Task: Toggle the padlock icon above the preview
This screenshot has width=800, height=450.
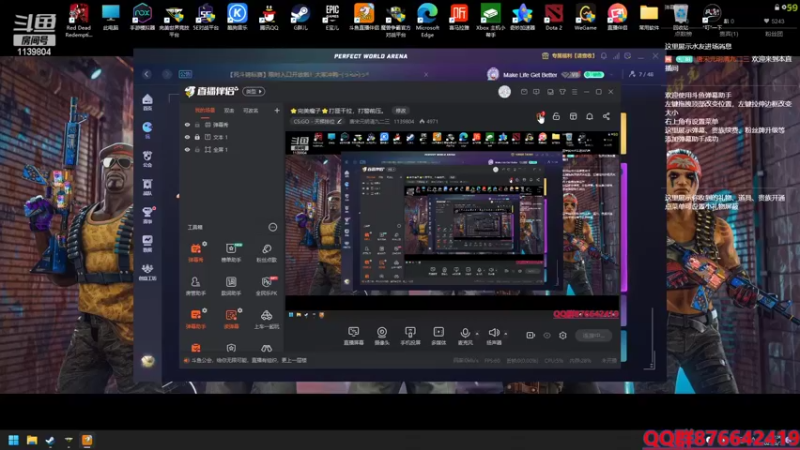Action: tap(556, 116)
